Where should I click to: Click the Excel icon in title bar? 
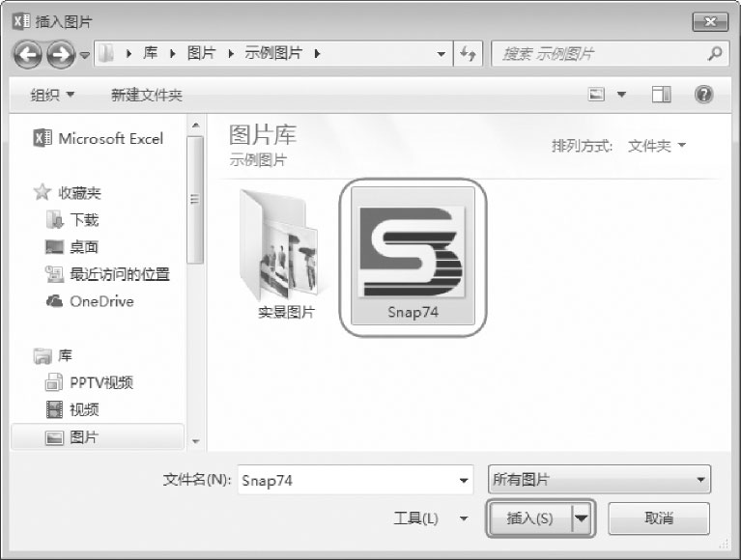click(x=21, y=21)
